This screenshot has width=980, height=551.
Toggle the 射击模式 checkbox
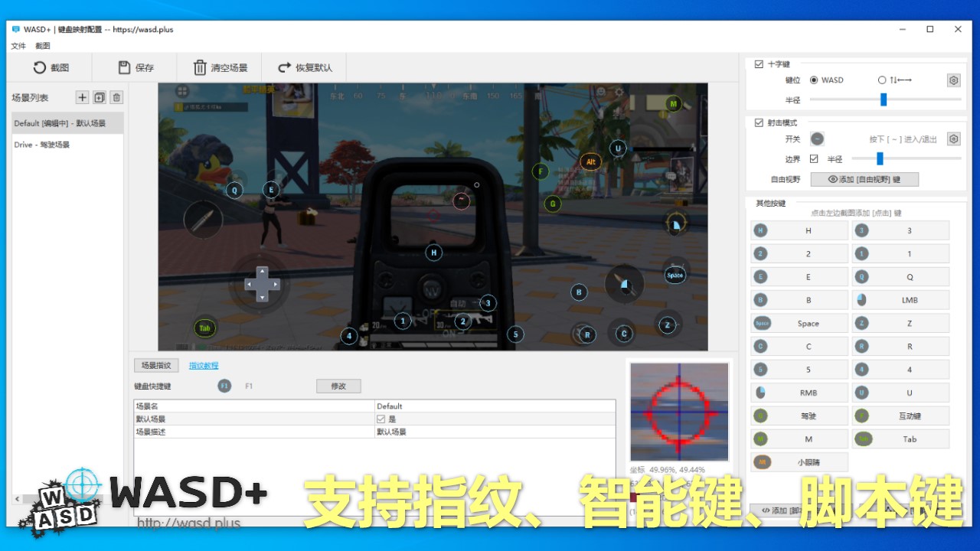coord(759,122)
